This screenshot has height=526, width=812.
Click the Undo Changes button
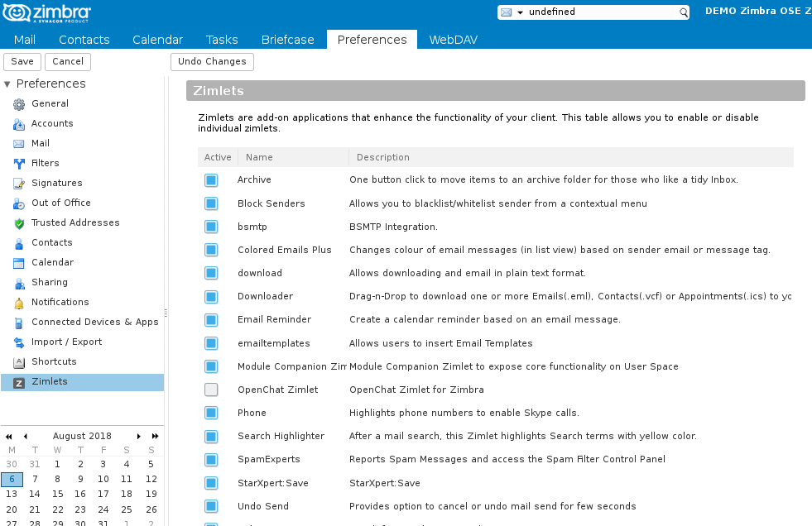coord(212,62)
